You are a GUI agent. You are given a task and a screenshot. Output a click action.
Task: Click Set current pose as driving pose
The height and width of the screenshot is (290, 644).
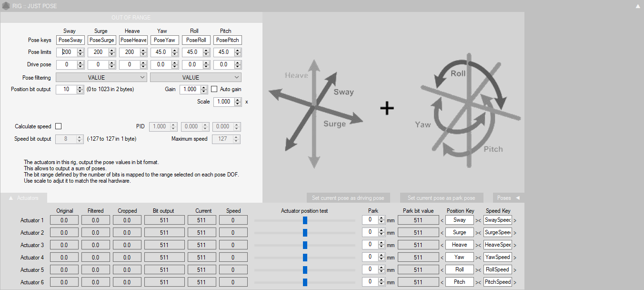coord(349,197)
